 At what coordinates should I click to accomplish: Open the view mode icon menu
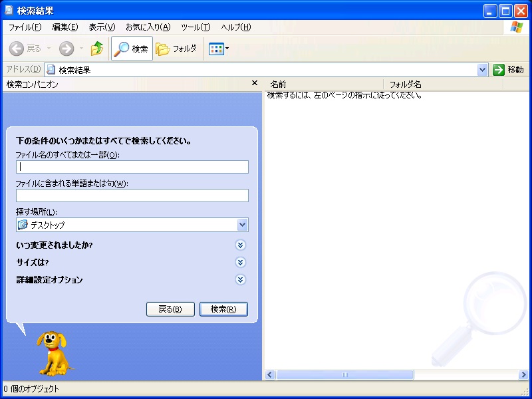219,49
